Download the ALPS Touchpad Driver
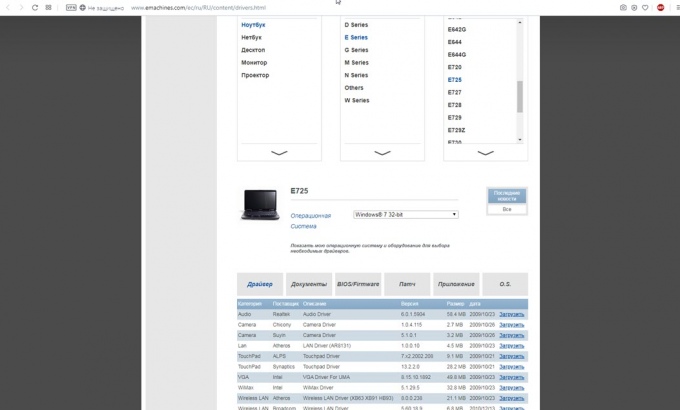This screenshot has width=680, height=410. tap(512, 356)
